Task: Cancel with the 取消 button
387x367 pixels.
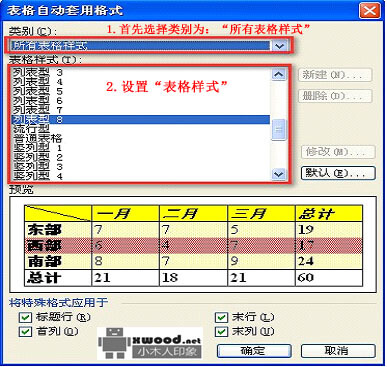Action: tap(338, 351)
